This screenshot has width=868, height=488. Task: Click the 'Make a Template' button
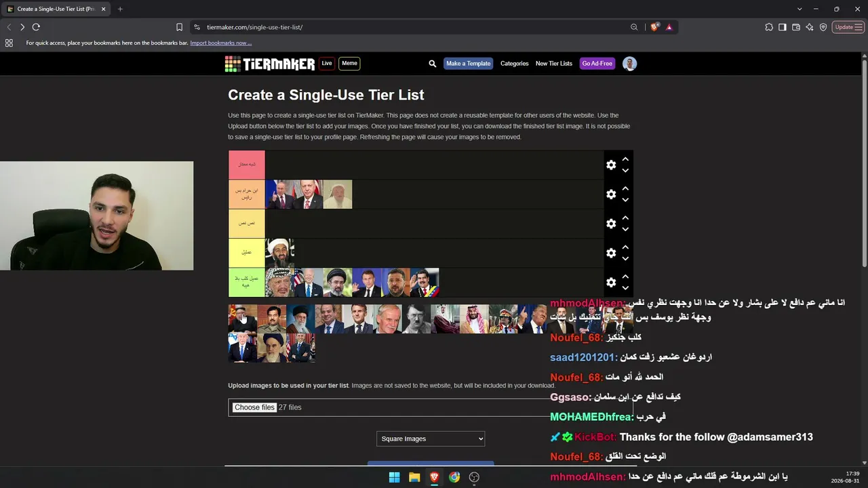tap(469, 64)
